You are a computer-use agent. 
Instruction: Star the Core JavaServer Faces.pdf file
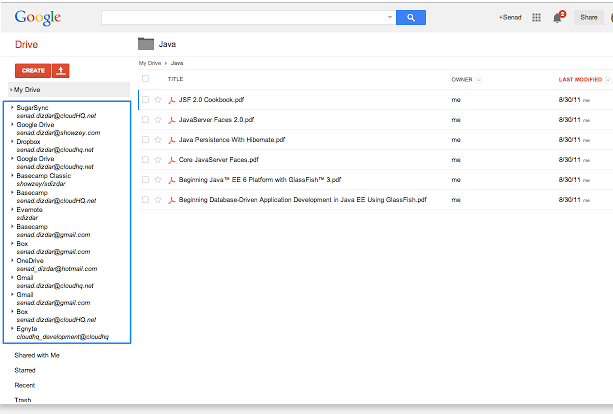tap(158, 160)
